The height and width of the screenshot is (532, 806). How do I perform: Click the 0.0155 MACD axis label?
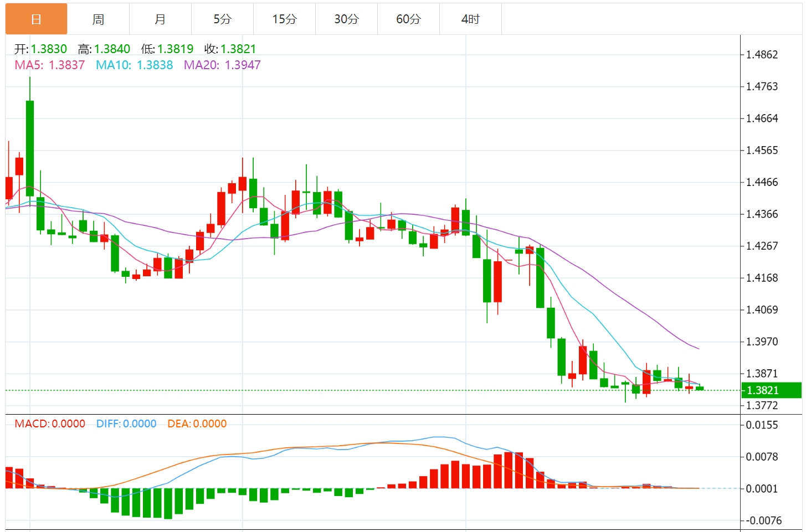[762, 425]
